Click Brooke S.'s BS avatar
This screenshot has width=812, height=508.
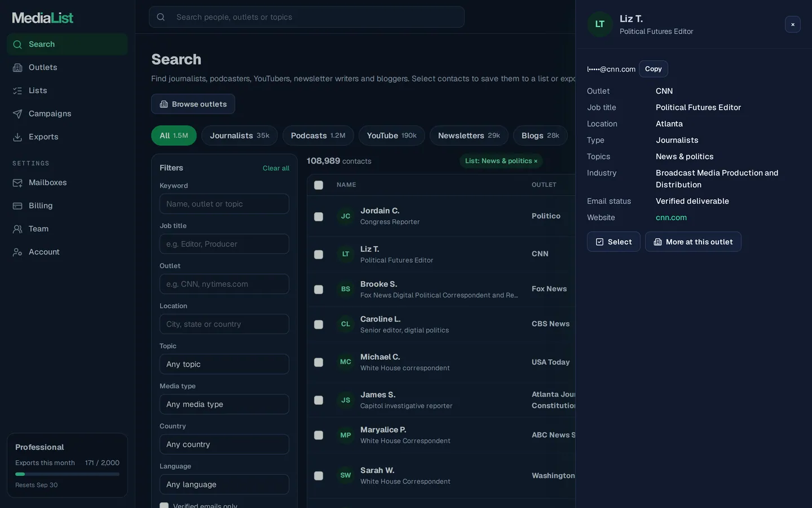(346, 289)
